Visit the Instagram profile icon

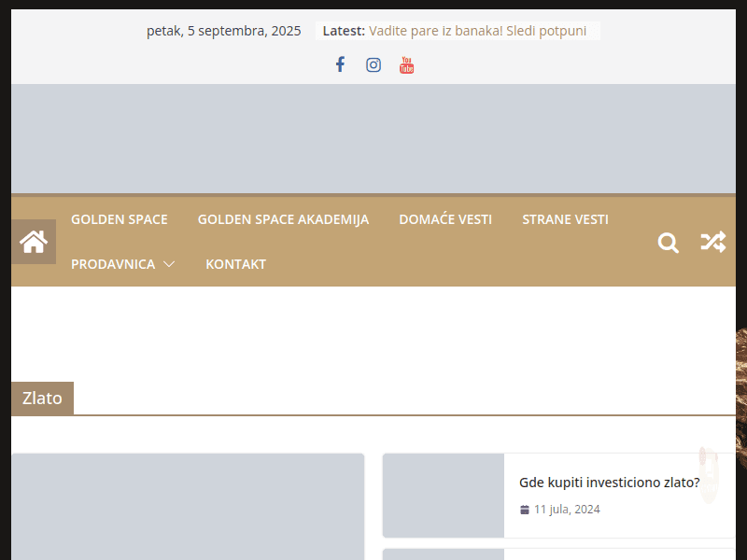coord(373,64)
